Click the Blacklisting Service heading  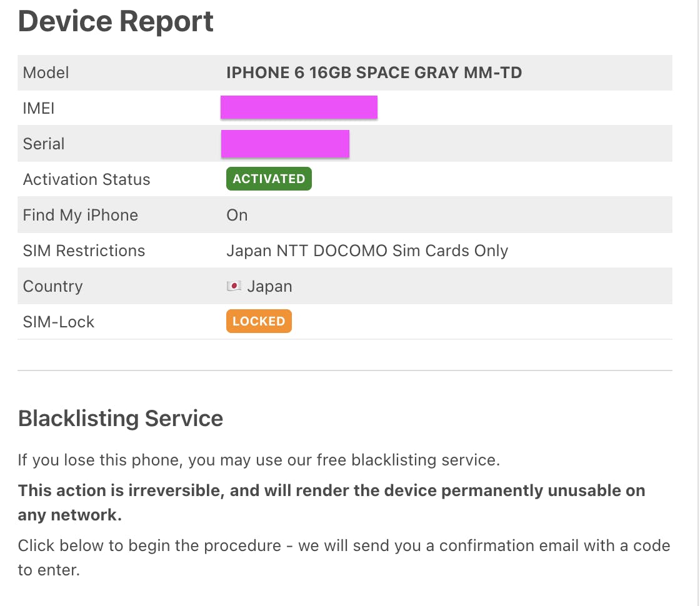(x=121, y=418)
